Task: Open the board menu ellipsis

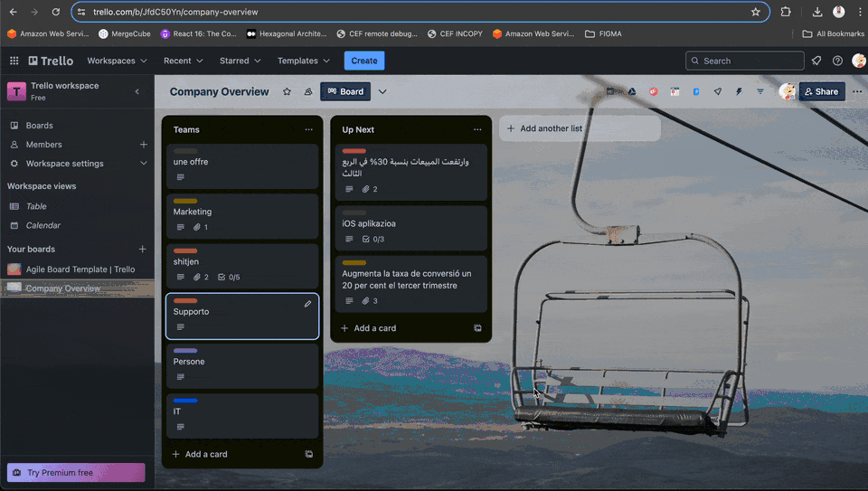Action: (857, 92)
